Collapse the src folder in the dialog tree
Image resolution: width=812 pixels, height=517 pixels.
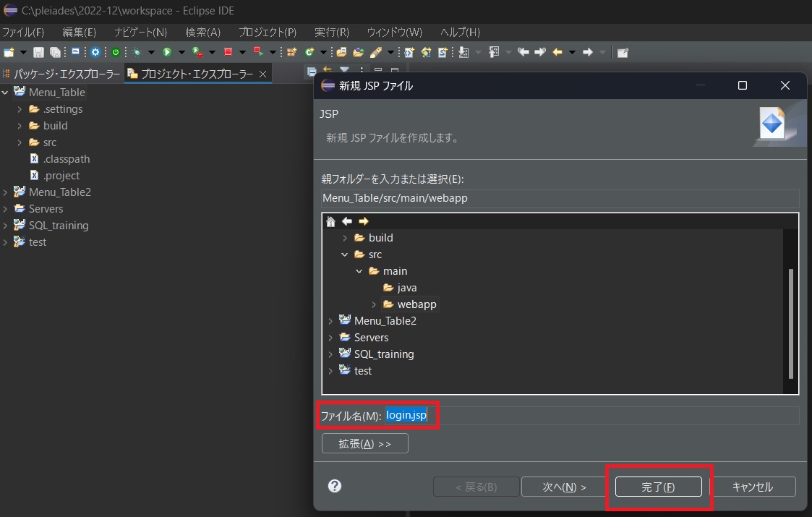click(x=345, y=254)
